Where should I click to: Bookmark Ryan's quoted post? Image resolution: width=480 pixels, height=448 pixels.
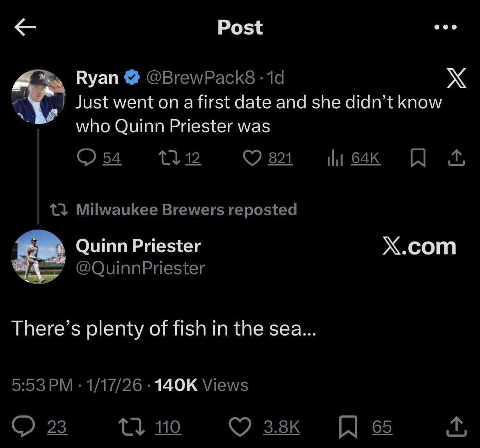[x=418, y=158]
